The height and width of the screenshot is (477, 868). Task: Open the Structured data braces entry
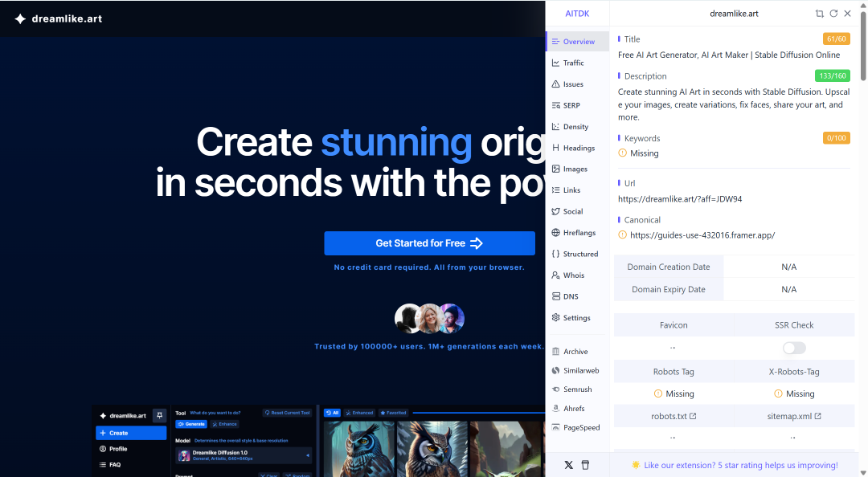tap(556, 254)
